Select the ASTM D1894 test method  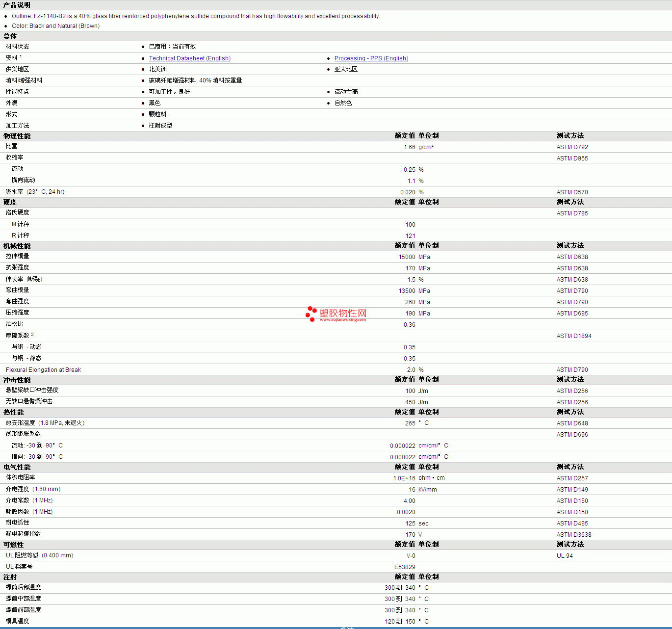(574, 336)
